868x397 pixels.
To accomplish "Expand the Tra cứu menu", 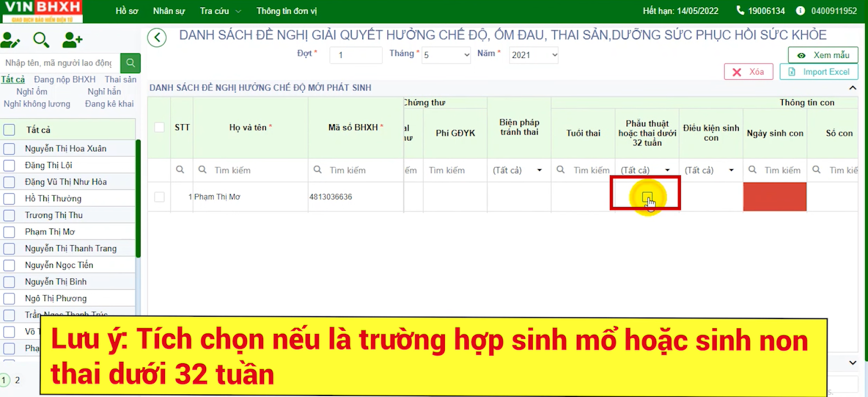I will tap(220, 11).
